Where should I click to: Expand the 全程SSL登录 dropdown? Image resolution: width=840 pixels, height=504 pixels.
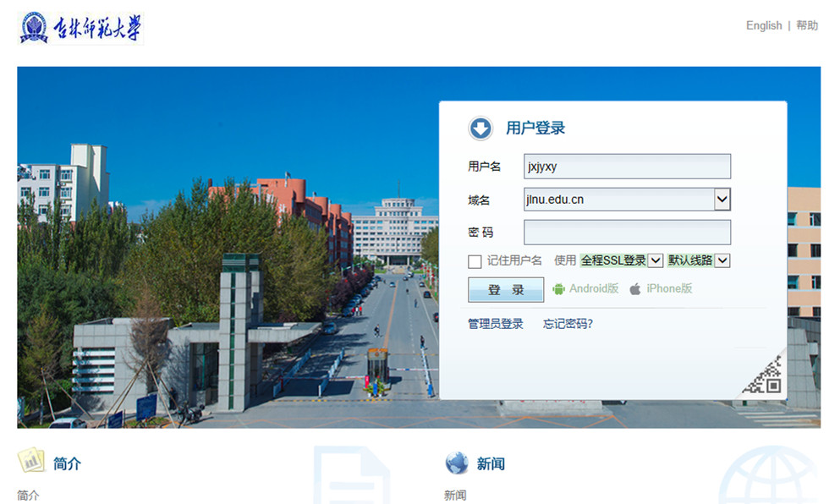[x=656, y=261]
